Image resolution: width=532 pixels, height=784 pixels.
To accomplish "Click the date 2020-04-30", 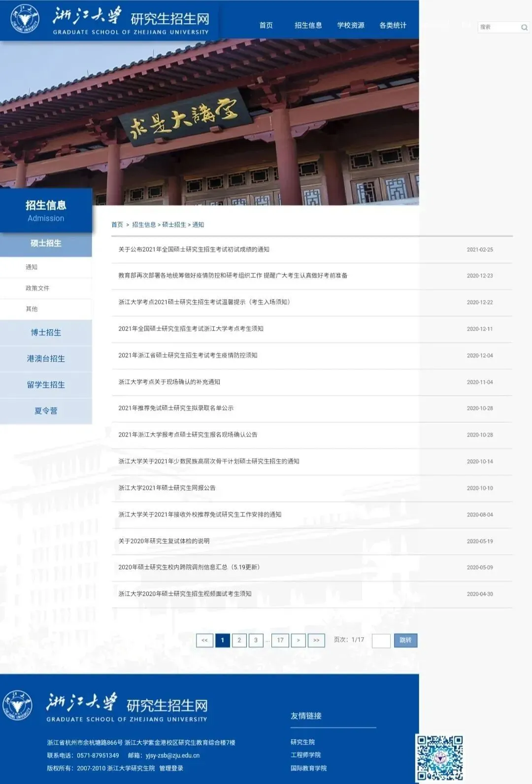I will pyautogui.click(x=480, y=594).
